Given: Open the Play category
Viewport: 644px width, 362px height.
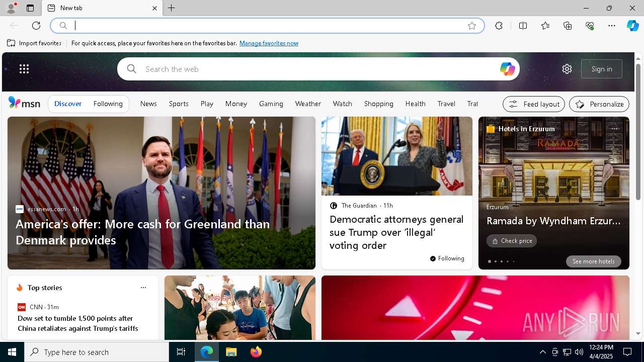Looking at the screenshot, I should (x=207, y=104).
